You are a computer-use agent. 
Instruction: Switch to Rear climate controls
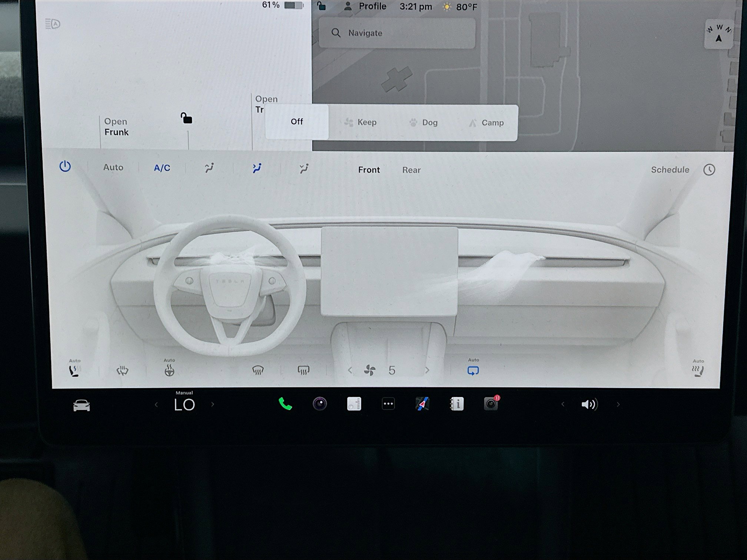(411, 170)
